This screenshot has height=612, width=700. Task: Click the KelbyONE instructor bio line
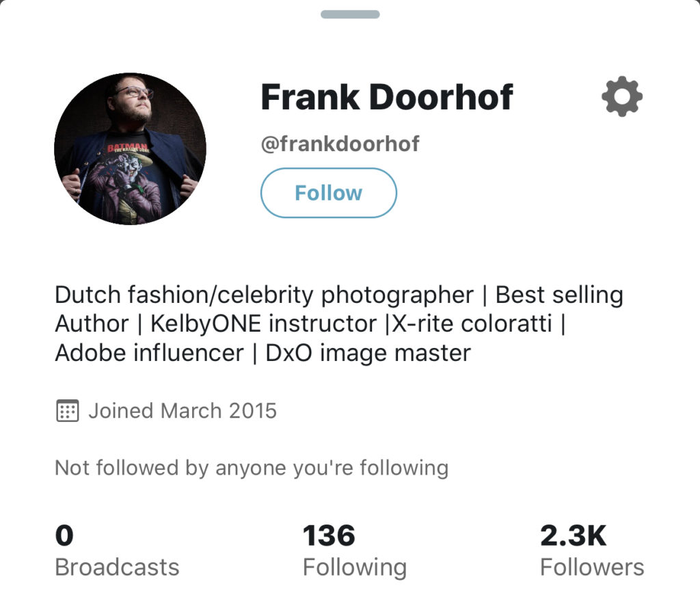pyautogui.click(x=264, y=323)
